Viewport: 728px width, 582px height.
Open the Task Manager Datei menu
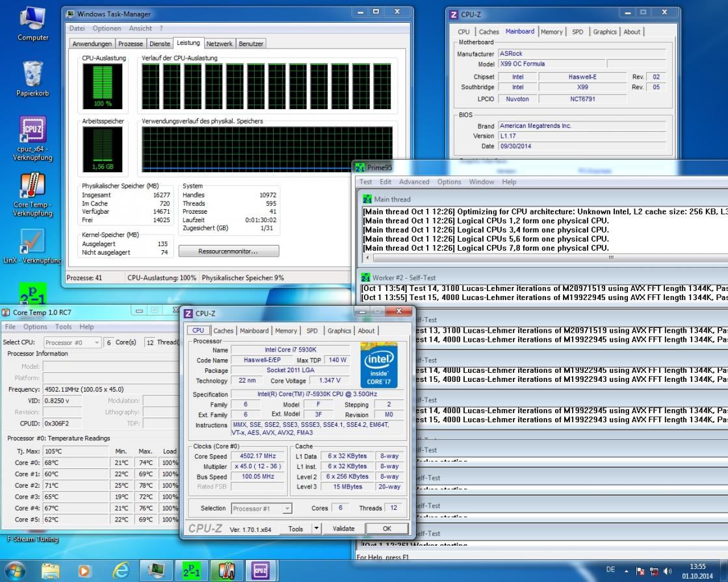pyautogui.click(x=77, y=29)
